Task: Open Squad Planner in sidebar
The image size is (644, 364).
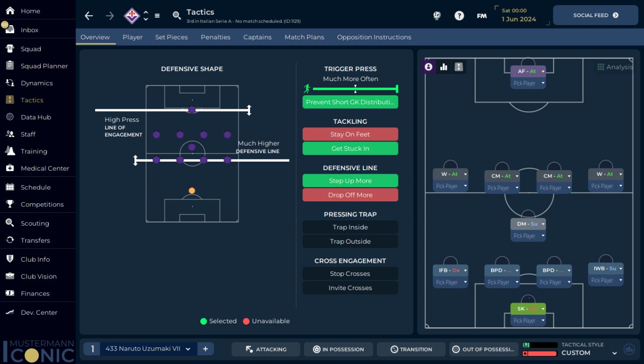Action: pyautogui.click(x=44, y=66)
